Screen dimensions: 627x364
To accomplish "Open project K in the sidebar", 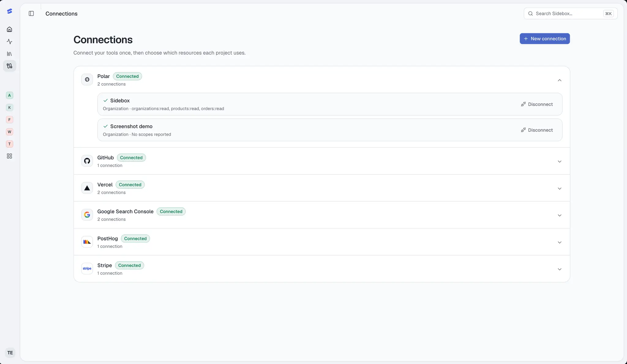I will coord(9,107).
